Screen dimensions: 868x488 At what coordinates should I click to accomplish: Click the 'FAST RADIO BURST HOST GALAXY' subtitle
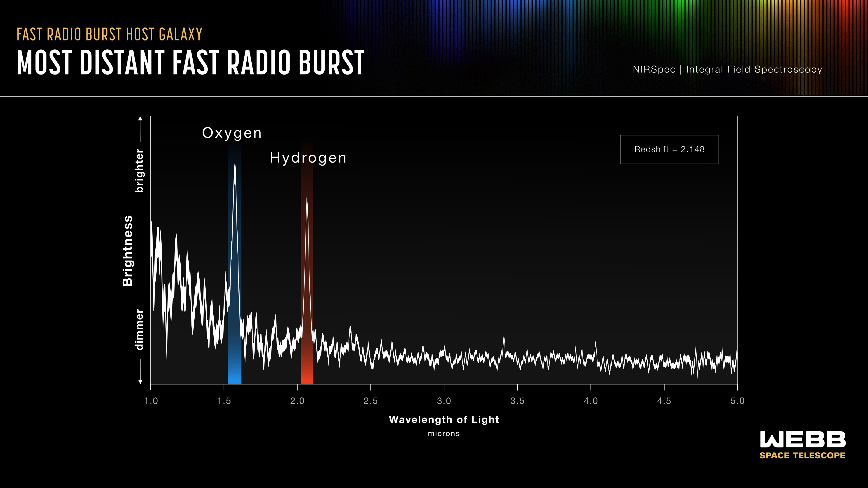[109, 34]
